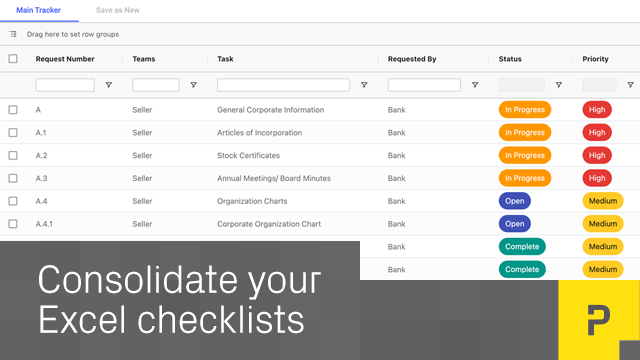
Task: Click the Status column filter funnel
Action: click(559, 85)
